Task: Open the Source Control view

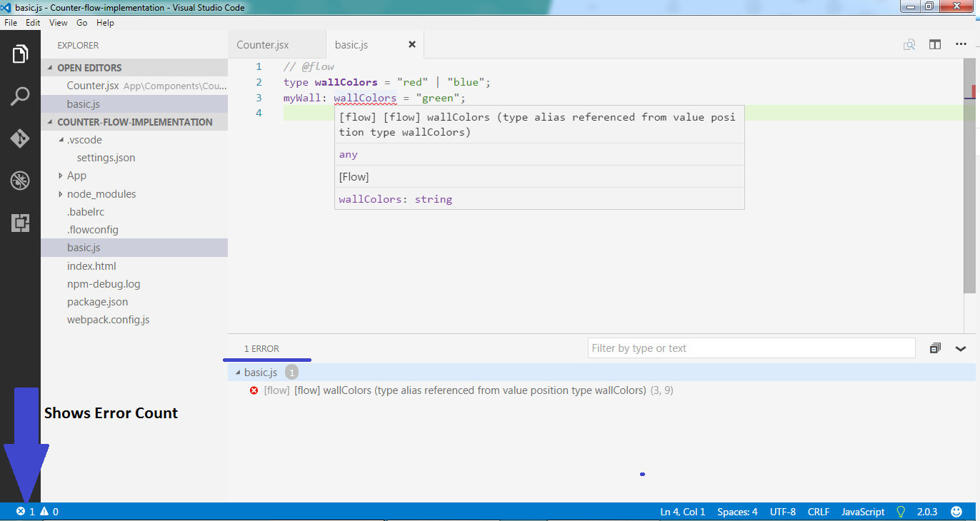Action: (19, 138)
